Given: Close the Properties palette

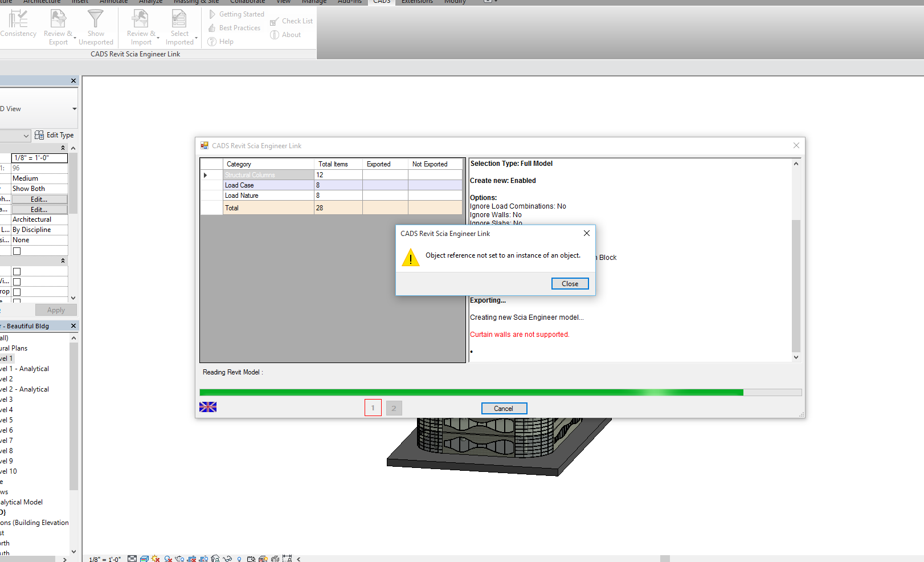Looking at the screenshot, I should [x=73, y=81].
